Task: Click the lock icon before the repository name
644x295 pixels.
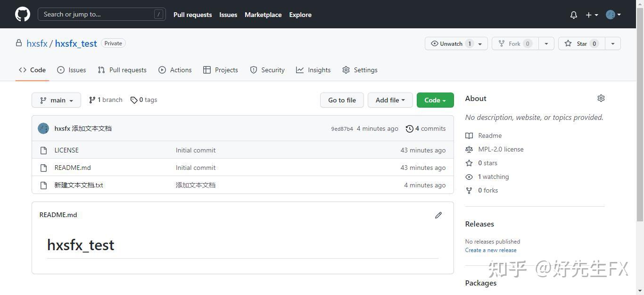Action: pos(18,43)
